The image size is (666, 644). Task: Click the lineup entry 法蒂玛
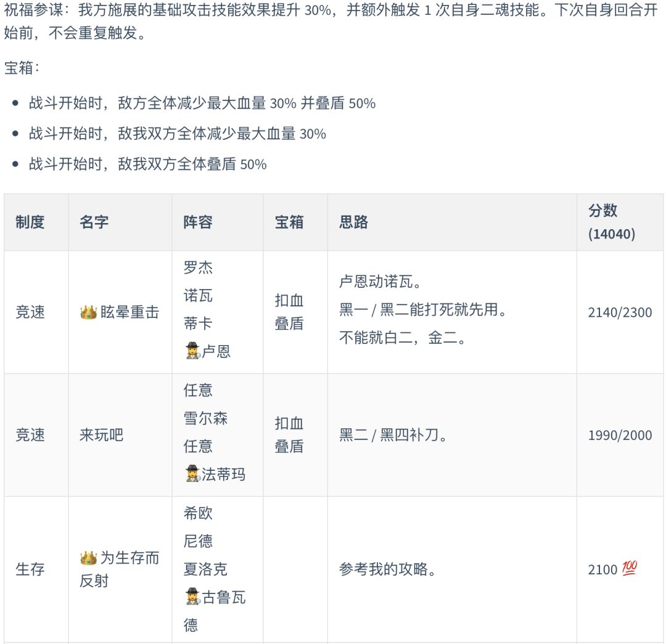223,474
